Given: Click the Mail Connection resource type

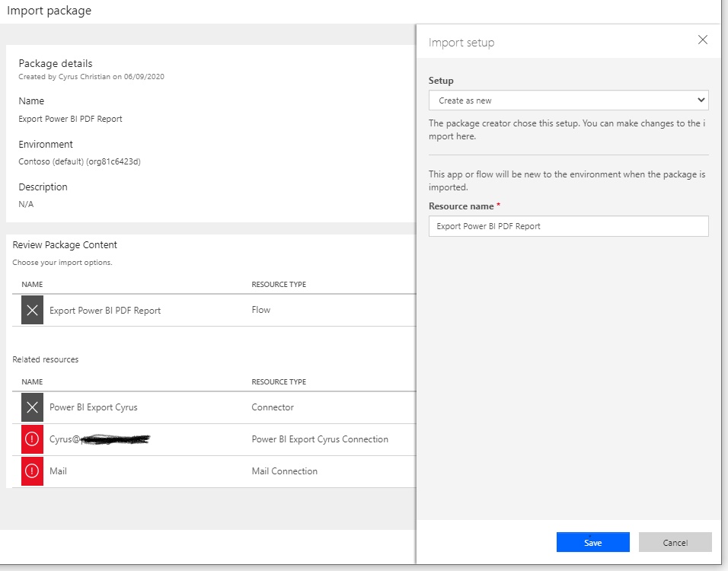Looking at the screenshot, I should [x=284, y=471].
